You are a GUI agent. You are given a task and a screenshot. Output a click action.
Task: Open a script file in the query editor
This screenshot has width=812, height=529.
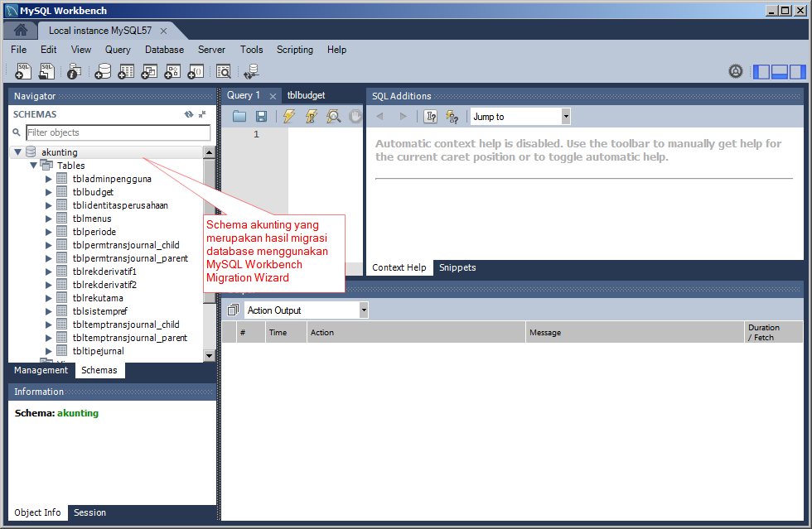pyautogui.click(x=239, y=117)
